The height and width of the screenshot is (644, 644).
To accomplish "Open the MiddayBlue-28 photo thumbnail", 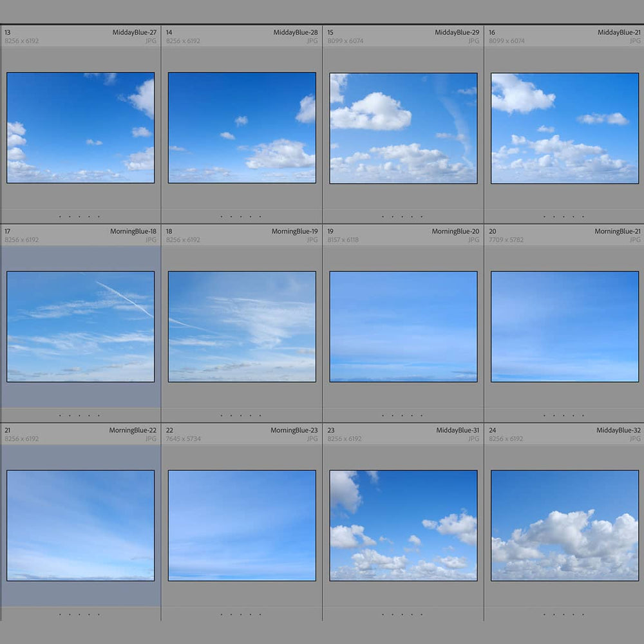I will (242, 128).
